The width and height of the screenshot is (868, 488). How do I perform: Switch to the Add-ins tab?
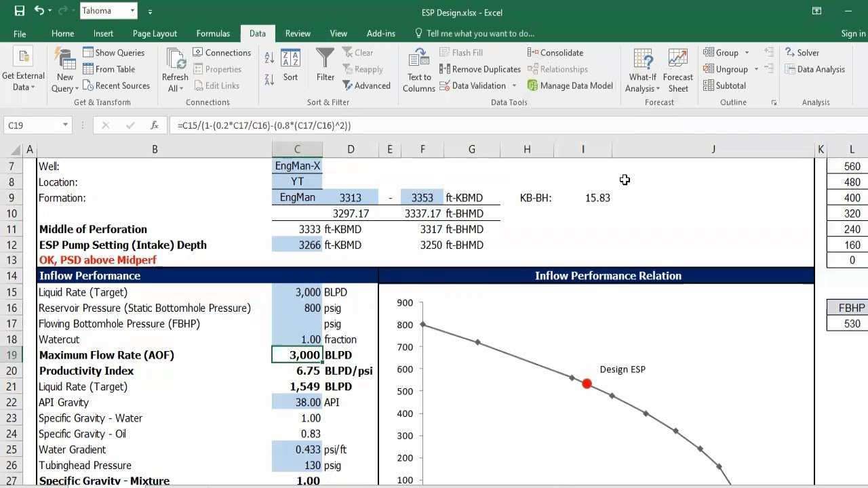[x=381, y=33]
